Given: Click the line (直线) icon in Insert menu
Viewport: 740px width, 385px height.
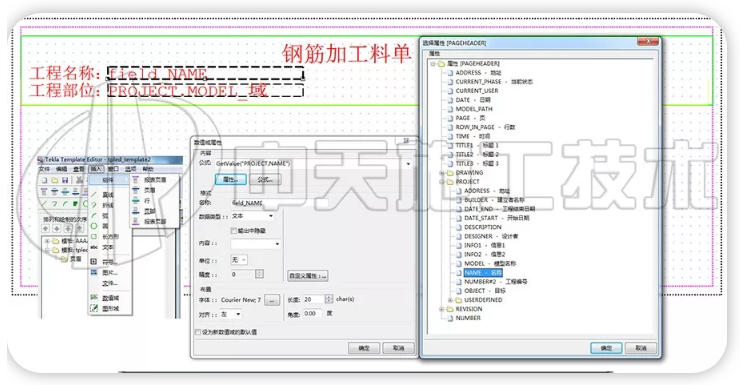Looking at the screenshot, I should coord(93,194).
